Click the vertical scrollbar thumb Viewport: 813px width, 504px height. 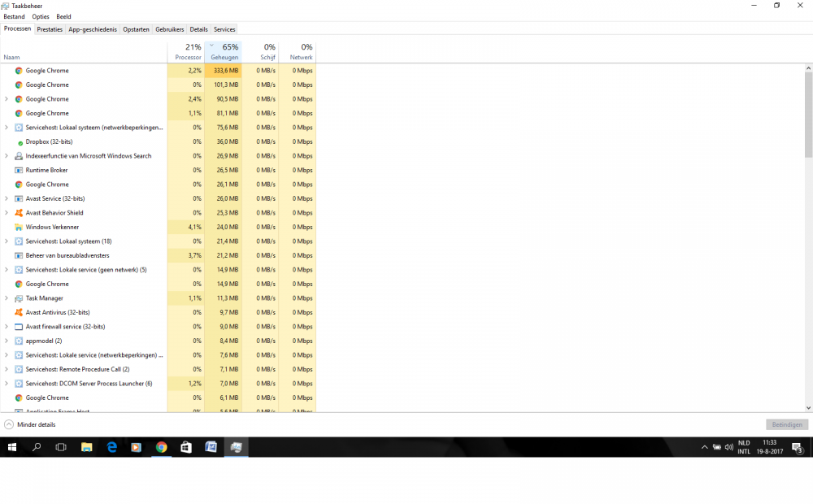(x=808, y=115)
